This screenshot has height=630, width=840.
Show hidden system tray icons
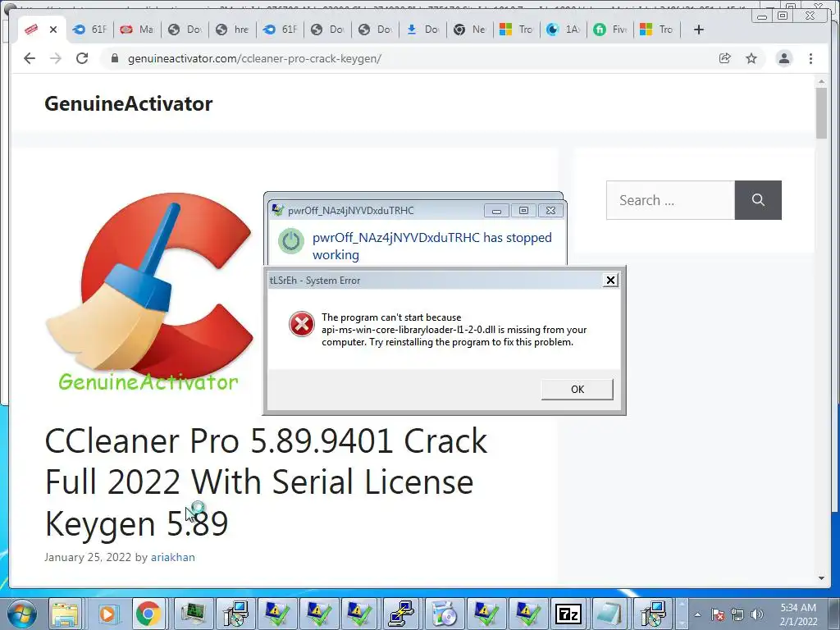point(697,614)
